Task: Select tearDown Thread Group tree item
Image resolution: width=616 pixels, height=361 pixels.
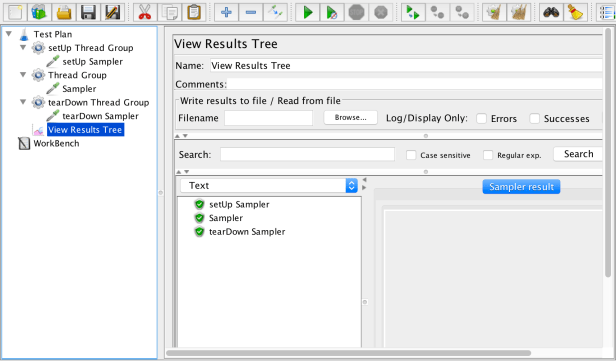Action: pyautogui.click(x=99, y=103)
